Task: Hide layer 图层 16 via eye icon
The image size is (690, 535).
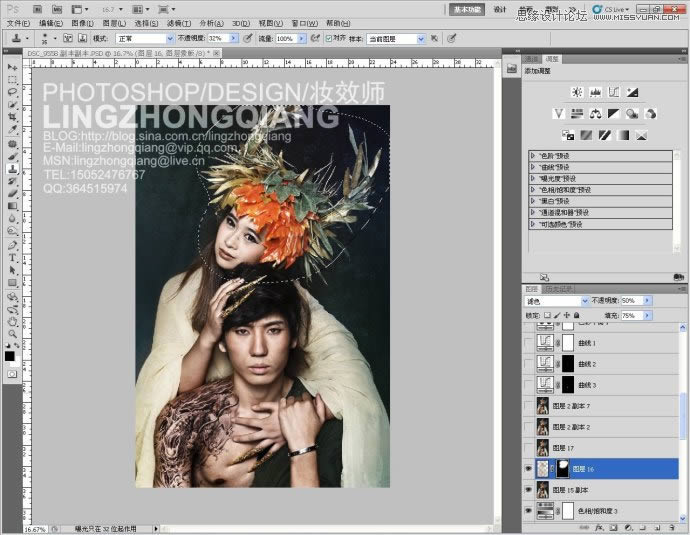Action: click(528, 469)
